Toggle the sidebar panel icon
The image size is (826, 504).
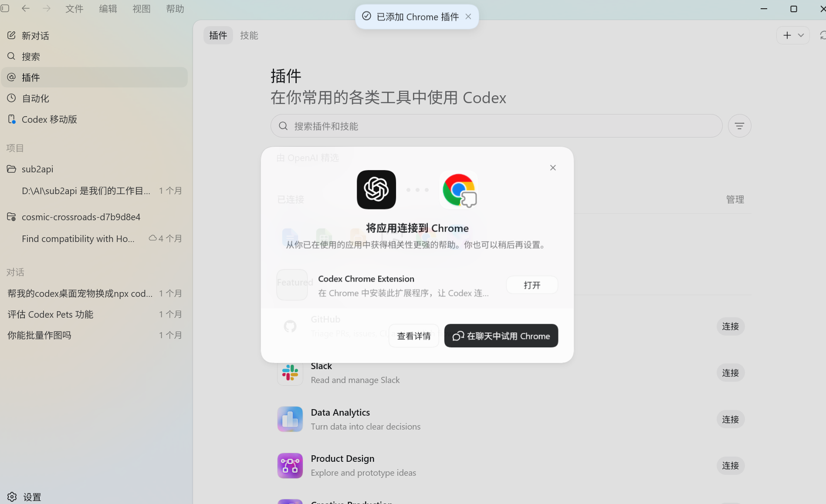click(5, 8)
